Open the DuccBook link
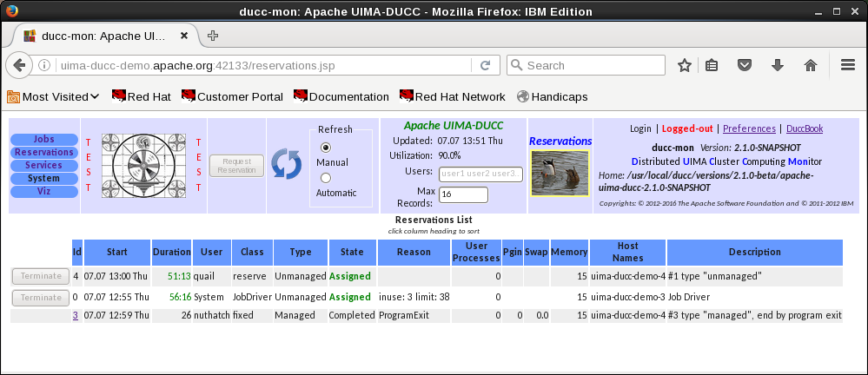868x375 pixels. [x=805, y=128]
